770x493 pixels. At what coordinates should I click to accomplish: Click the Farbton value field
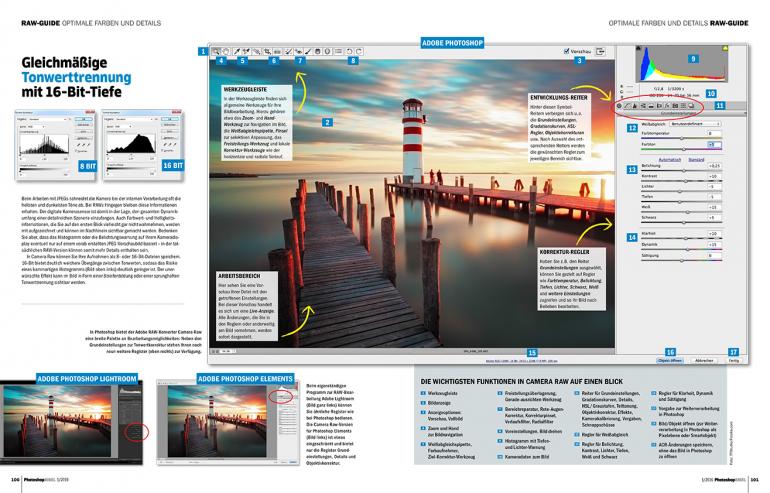[x=715, y=144]
